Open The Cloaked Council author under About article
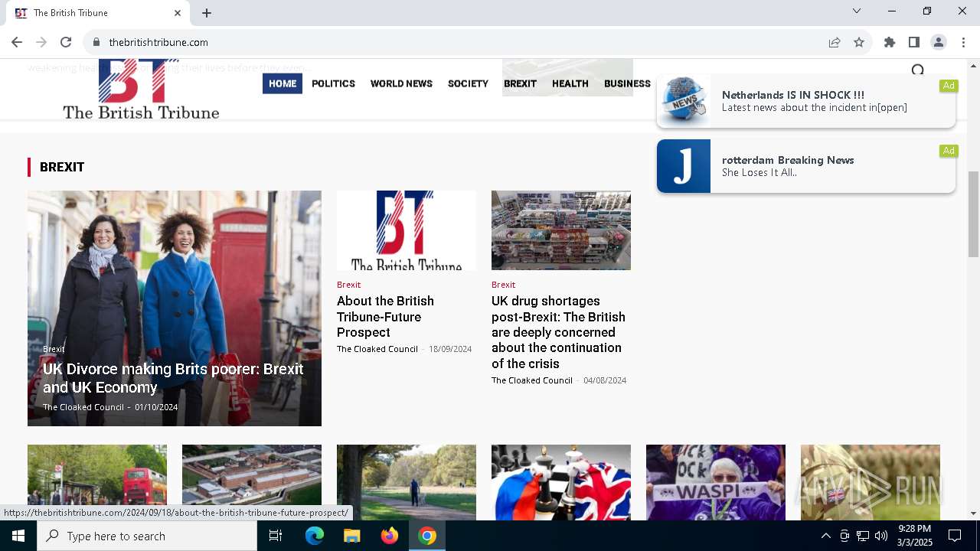Viewport: 980px width, 551px height. (377, 349)
